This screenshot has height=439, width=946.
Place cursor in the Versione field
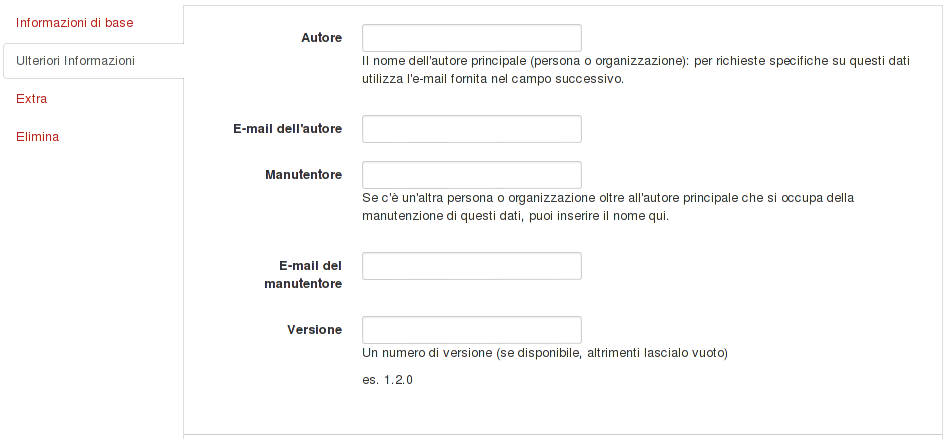click(x=472, y=330)
